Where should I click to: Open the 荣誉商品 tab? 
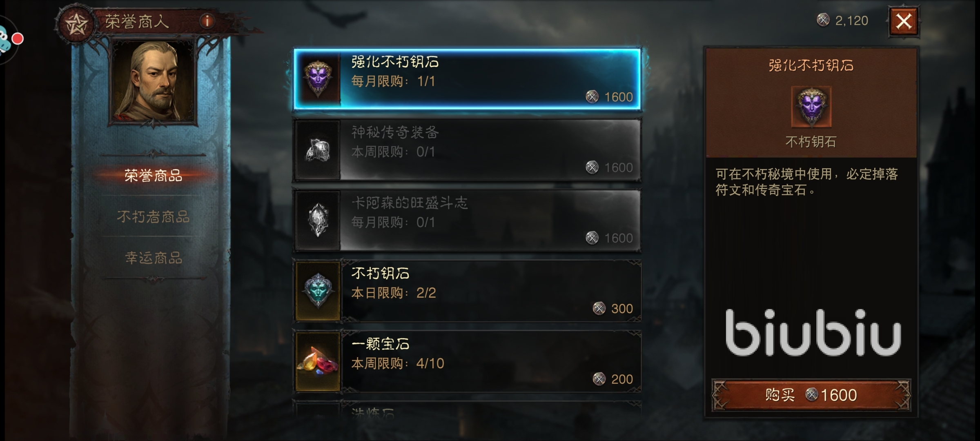[153, 176]
